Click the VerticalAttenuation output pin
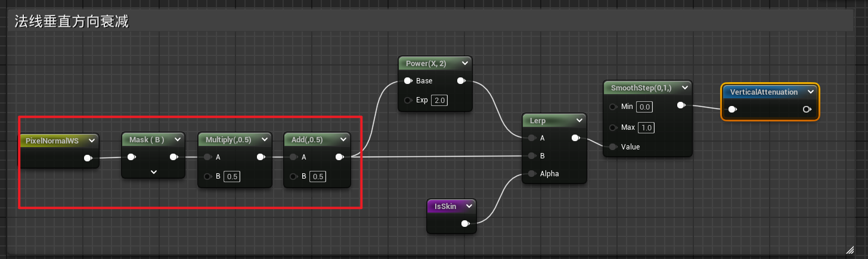Screen dimensions: 868x259 [x=807, y=110]
